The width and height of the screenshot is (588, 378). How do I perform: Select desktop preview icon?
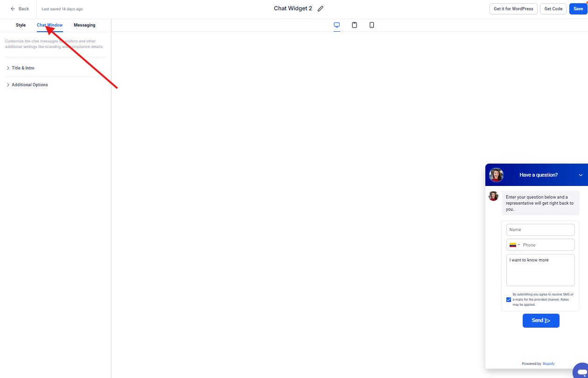[x=336, y=25]
